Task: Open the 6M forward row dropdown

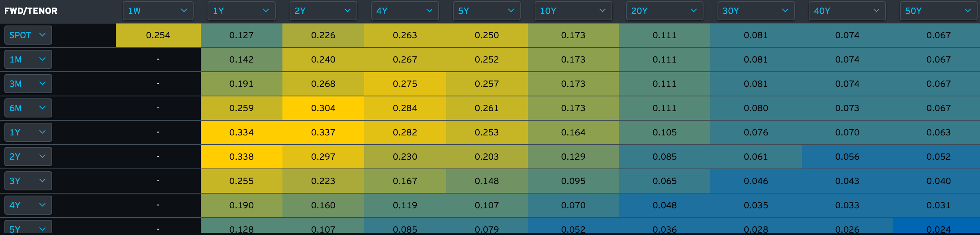Action: [x=28, y=108]
